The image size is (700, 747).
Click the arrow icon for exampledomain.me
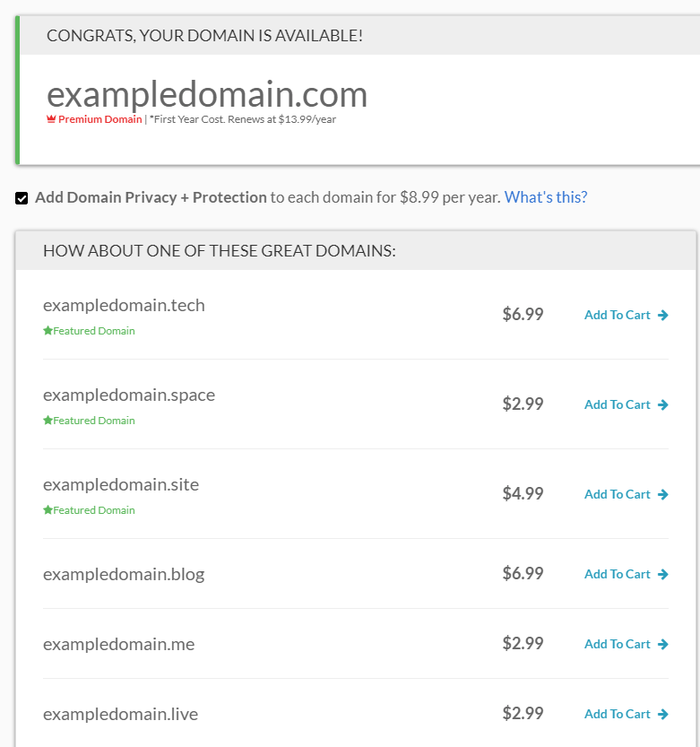663,644
